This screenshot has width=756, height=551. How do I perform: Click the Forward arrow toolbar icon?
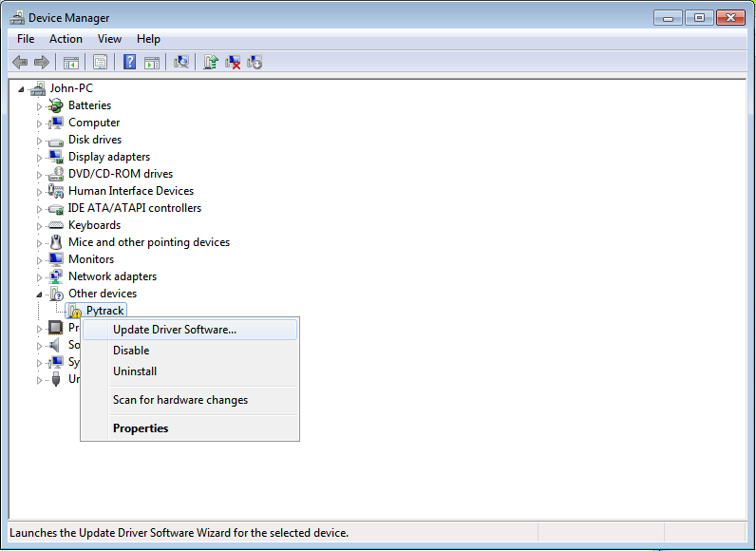click(42, 63)
